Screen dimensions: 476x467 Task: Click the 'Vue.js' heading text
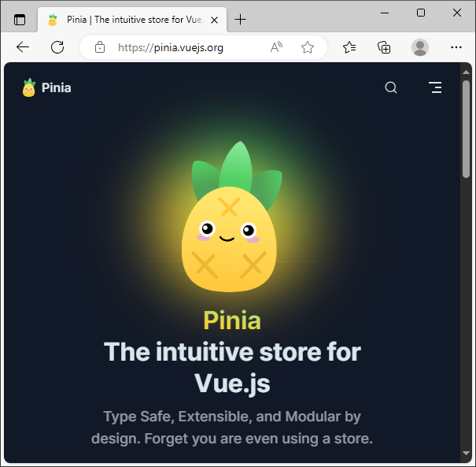pyautogui.click(x=232, y=384)
